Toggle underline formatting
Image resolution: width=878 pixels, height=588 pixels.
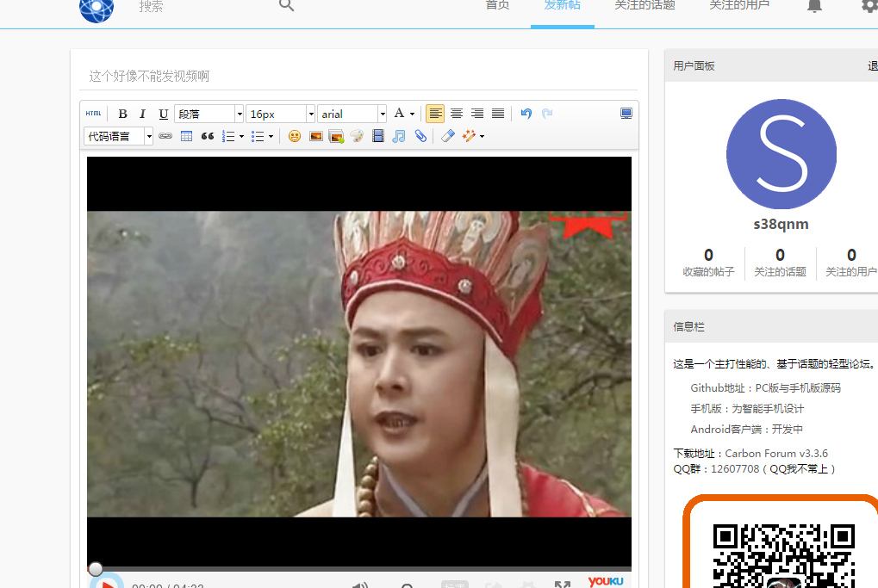[x=163, y=114]
